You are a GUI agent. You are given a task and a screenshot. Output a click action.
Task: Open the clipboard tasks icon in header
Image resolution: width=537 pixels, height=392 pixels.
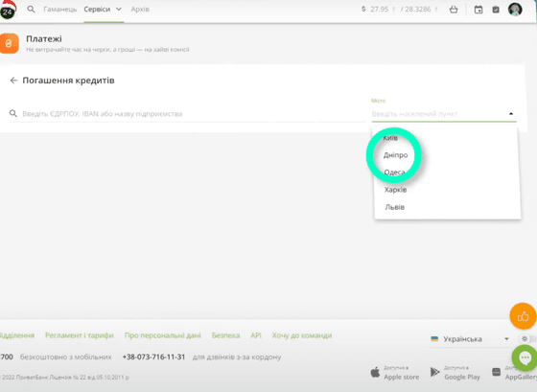click(x=496, y=10)
